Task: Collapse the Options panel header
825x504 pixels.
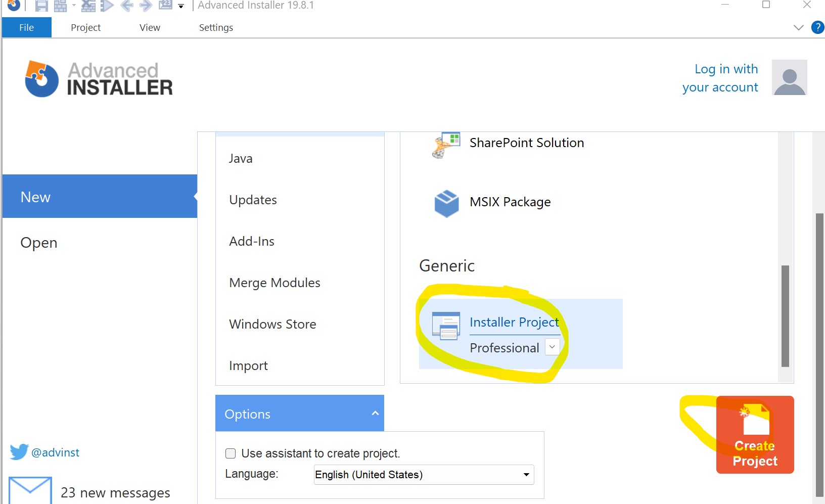Action: point(300,414)
